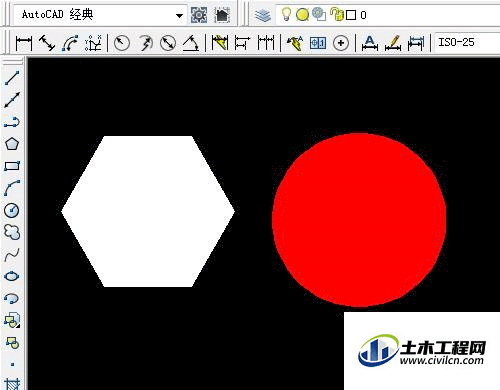Viewport: 500px width, 390px height.
Task: Select the Dimension Edit tool
Action: 370,43
